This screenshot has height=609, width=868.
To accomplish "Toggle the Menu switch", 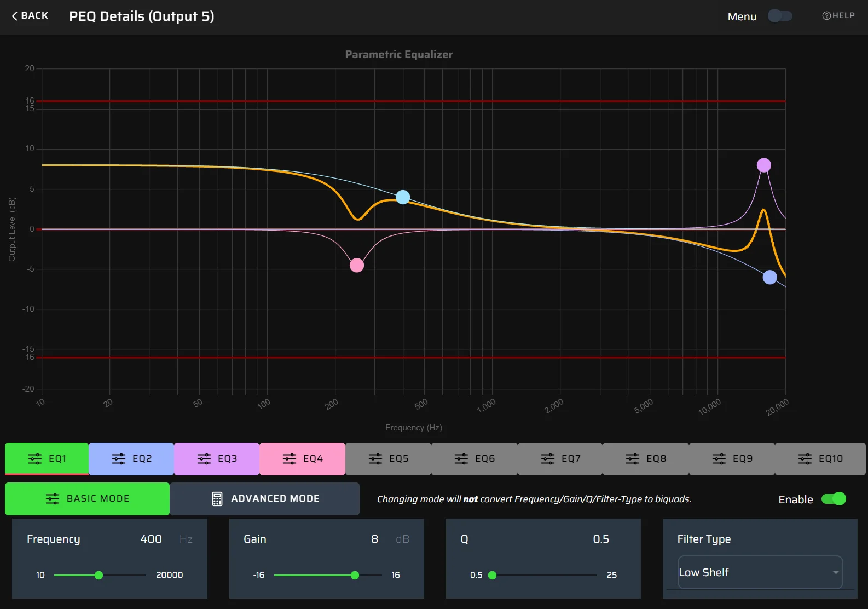I will [780, 16].
